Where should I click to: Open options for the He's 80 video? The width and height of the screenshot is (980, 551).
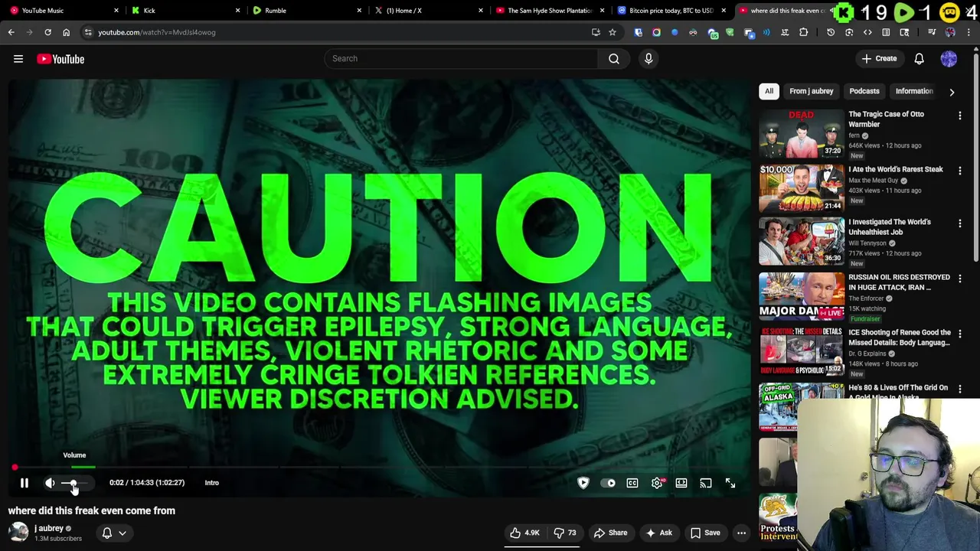(959, 389)
